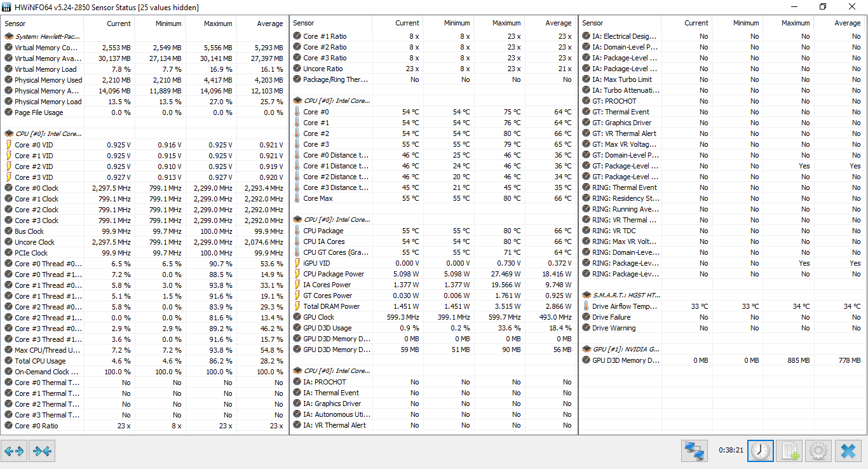Click the Core Max thermometer icon
The image size is (868, 469).
coord(297,198)
